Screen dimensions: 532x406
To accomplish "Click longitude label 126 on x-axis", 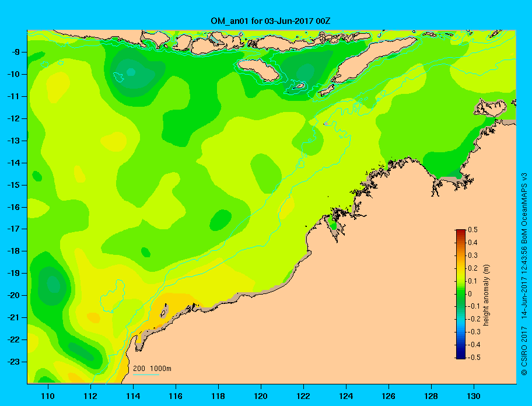I will pos(388,396).
